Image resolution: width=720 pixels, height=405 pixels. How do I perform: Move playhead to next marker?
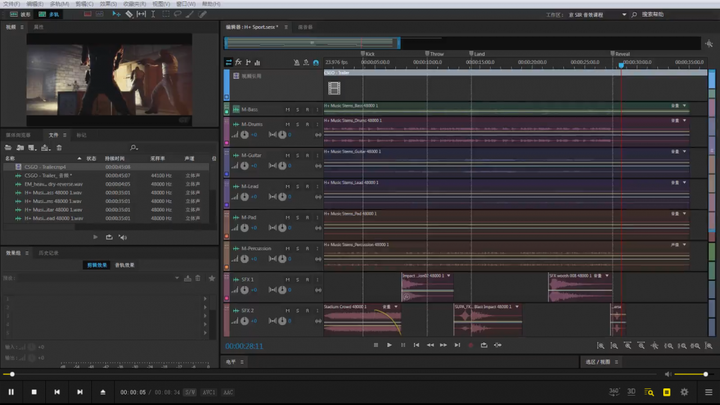click(457, 345)
